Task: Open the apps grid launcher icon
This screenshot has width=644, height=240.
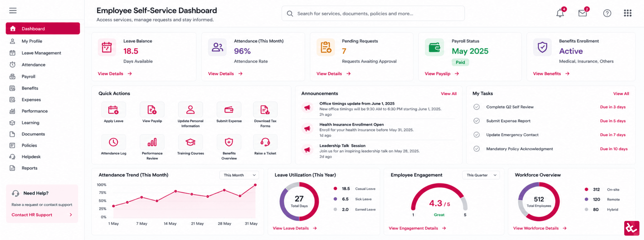Action: pyautogui.click(x=628, y=13)
